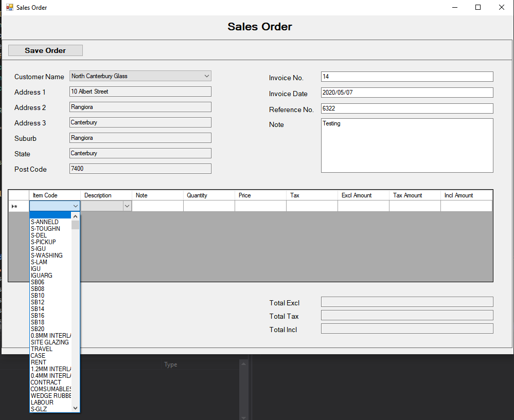This screenshot has width=514, height=420.
Task: Select S-GLZ item code
Action: pos(51,409)
